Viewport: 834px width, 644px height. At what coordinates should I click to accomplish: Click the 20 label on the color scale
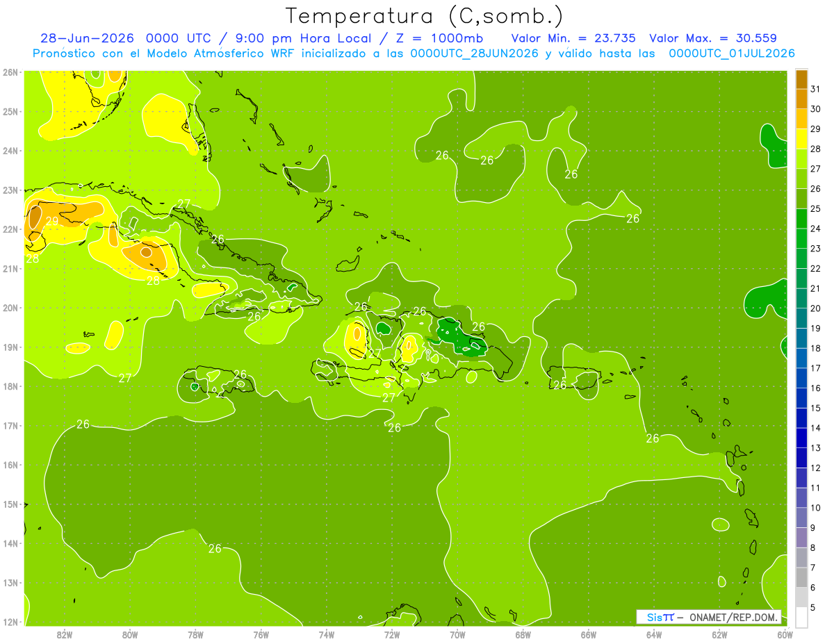(815, 308)
